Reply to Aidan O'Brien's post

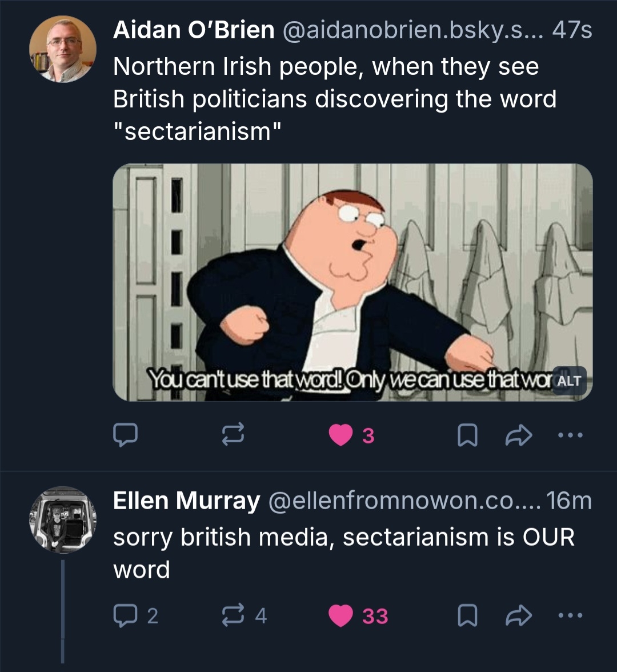(125, 436)
